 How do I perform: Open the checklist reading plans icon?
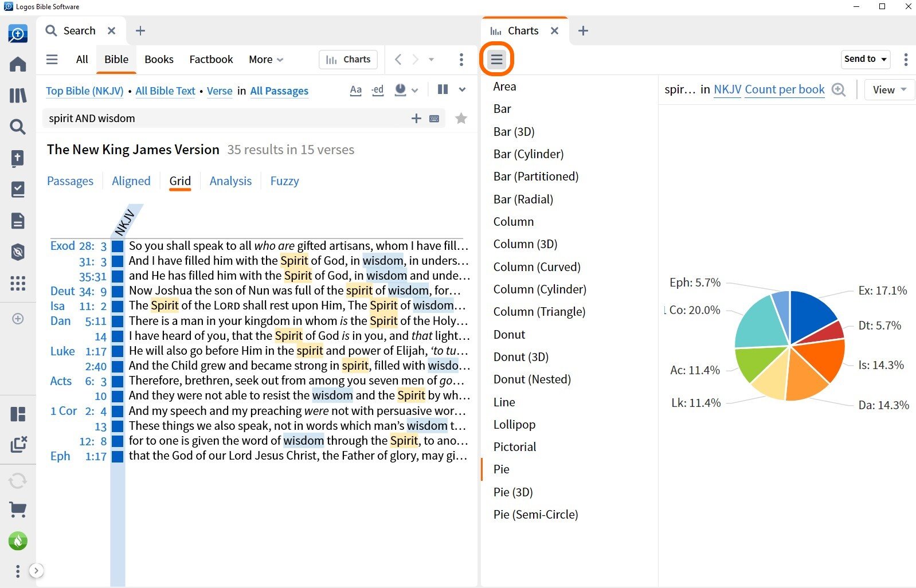point(18,190)
